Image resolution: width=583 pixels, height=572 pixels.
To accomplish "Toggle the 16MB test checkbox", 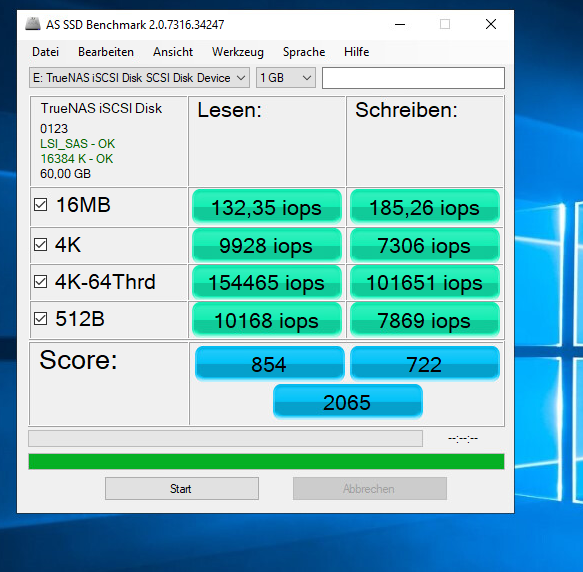I will click(41, 205).
